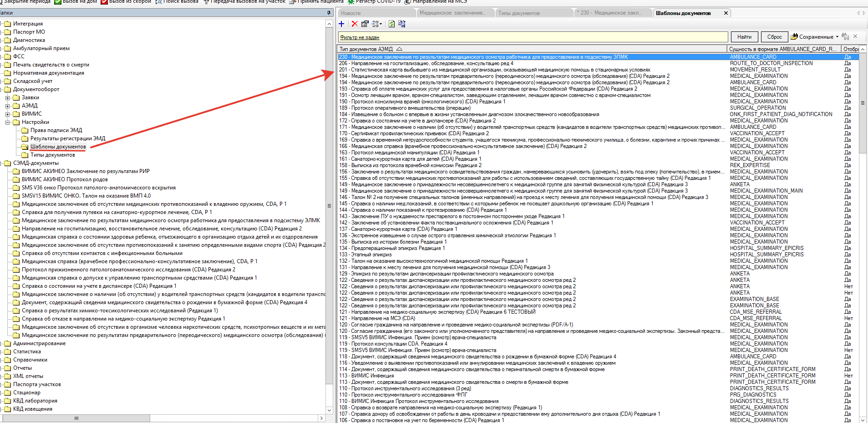Click the Статистика folder icon
Image resolution: width=868 pixels, height=423 pixels.
coord(8,352)
